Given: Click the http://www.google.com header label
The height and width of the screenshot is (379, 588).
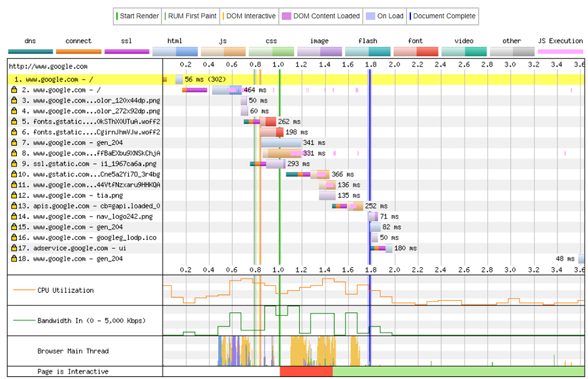Looking at the screenshot, I should tap(48, 67).
